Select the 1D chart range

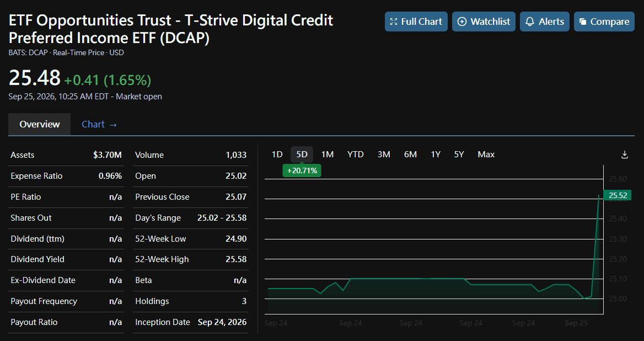click(277, 154)
